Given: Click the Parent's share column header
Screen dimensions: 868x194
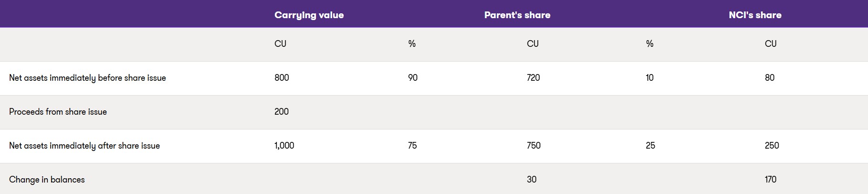Looking at the screenshot, I should (x=517, y=15).
